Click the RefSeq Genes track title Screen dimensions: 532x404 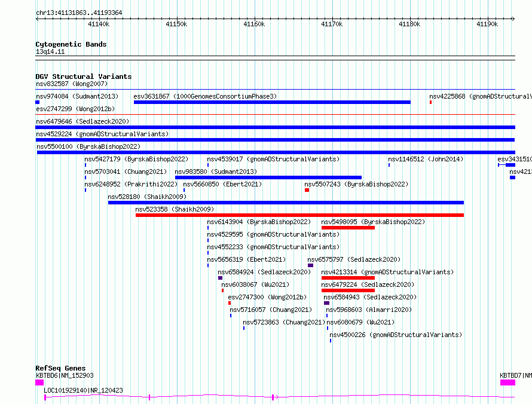[60, 368]
